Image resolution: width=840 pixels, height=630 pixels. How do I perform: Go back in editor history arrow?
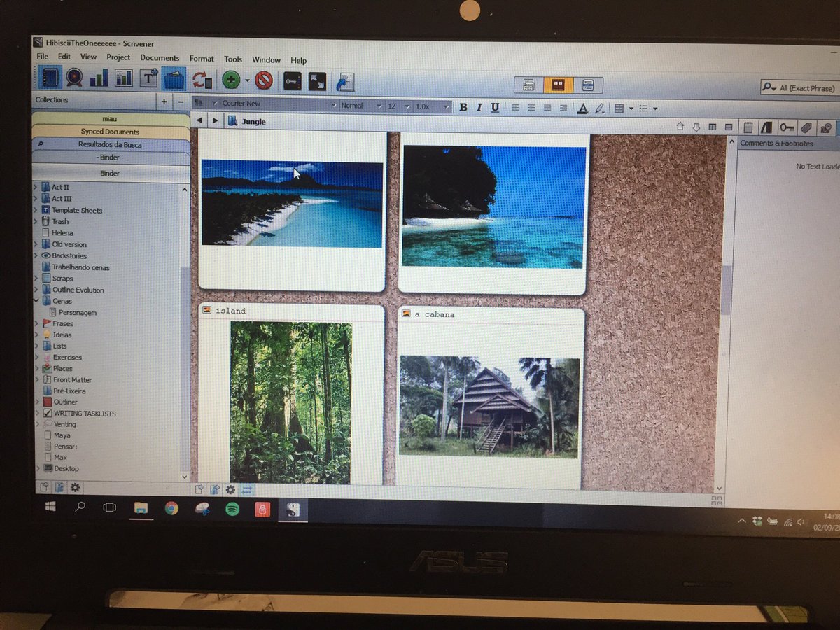tap(199, 120)
